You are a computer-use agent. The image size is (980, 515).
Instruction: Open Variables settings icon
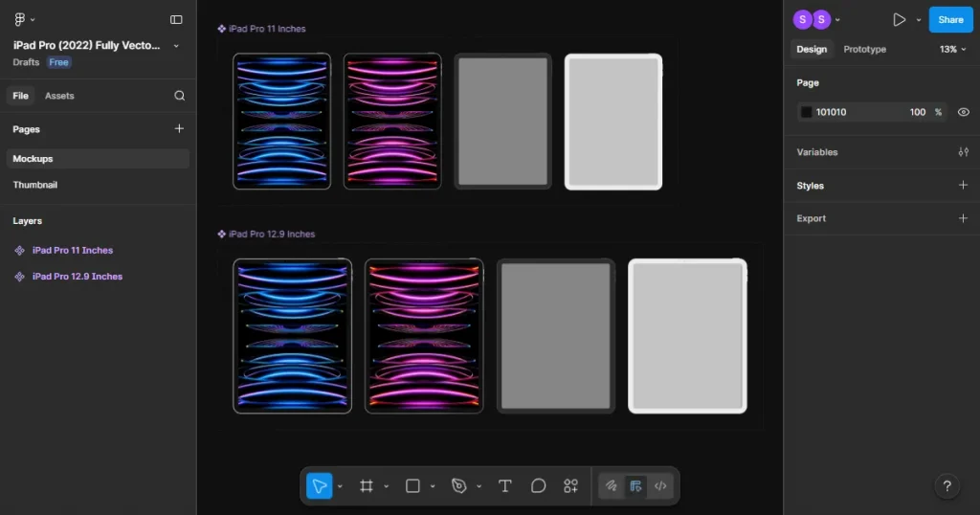(963, 152)
